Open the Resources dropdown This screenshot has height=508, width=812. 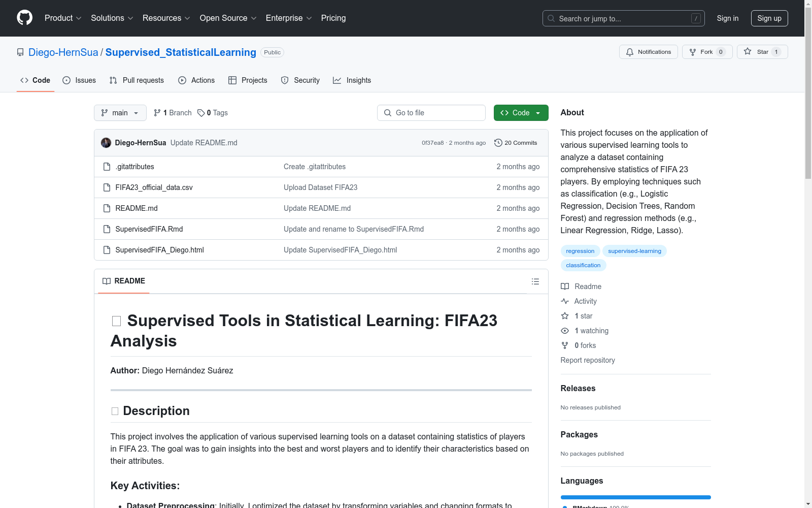pos(166,18)
